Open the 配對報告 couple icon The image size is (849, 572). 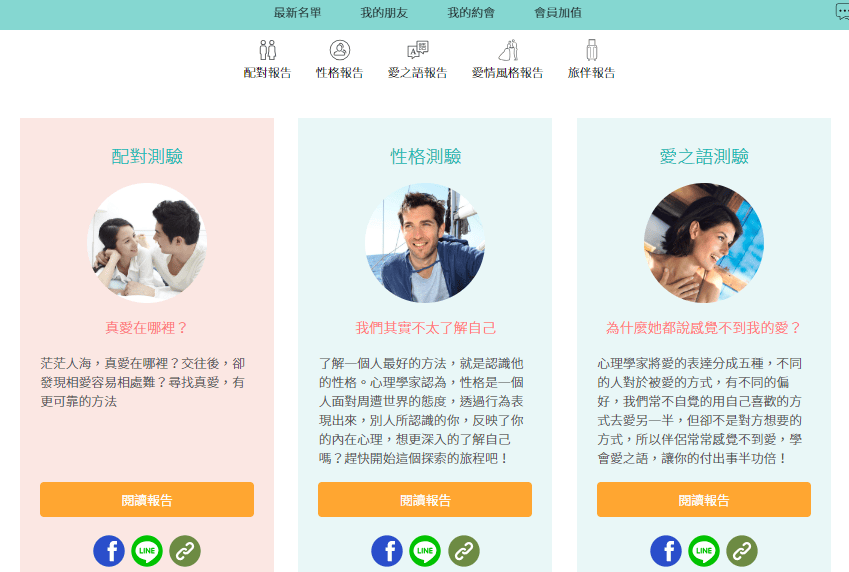click(267, 50)
